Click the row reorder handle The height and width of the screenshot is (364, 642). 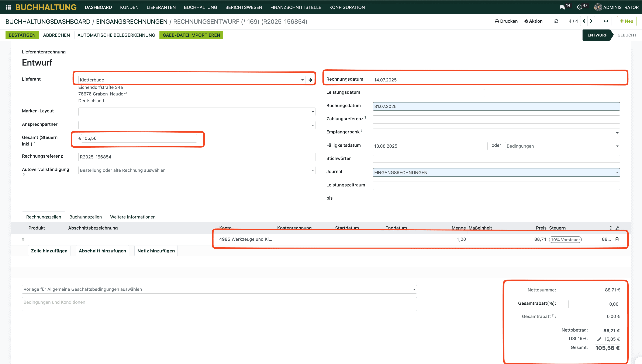23,239
